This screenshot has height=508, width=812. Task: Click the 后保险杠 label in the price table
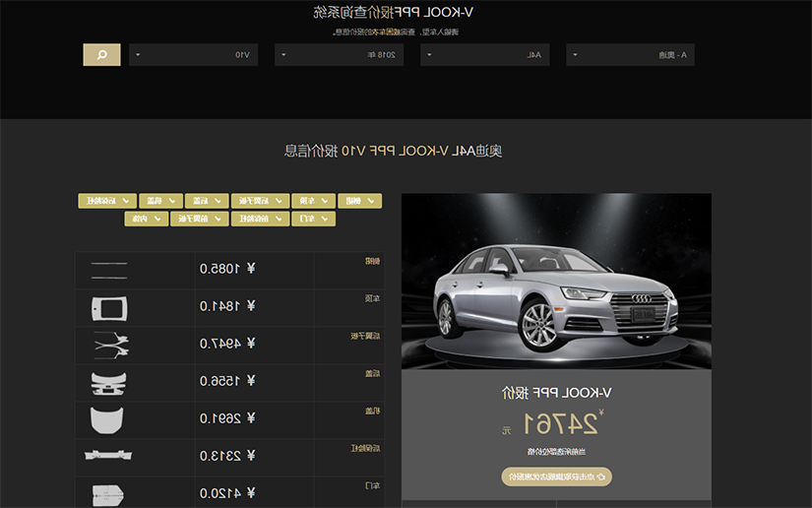pyautogui.click(x=365, y=448)
